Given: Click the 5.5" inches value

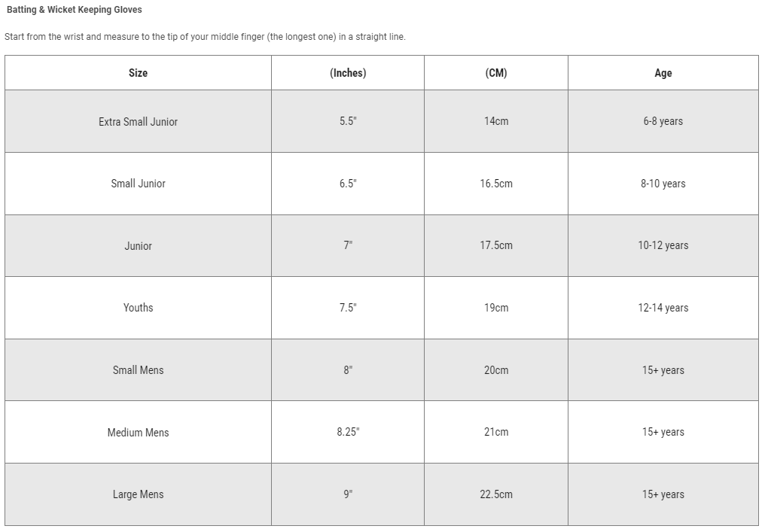Looking at the screenshot, I should [348, 122].
